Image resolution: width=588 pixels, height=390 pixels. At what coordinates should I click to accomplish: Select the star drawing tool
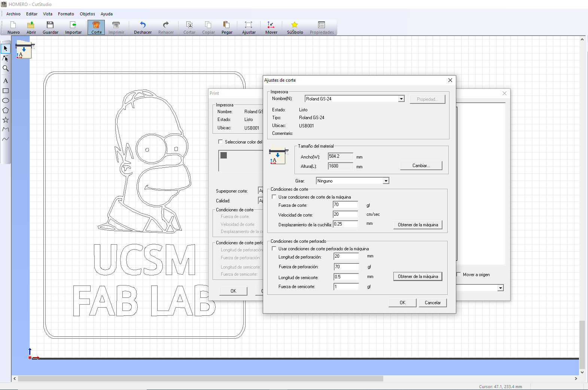click(6, 120)
